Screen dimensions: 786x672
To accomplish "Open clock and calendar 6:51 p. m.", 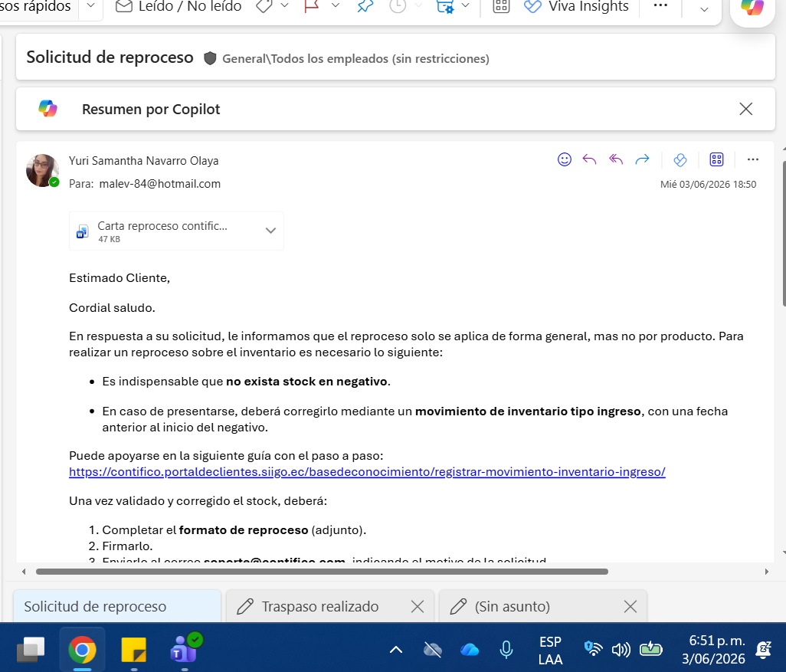I will click(713, 650).
